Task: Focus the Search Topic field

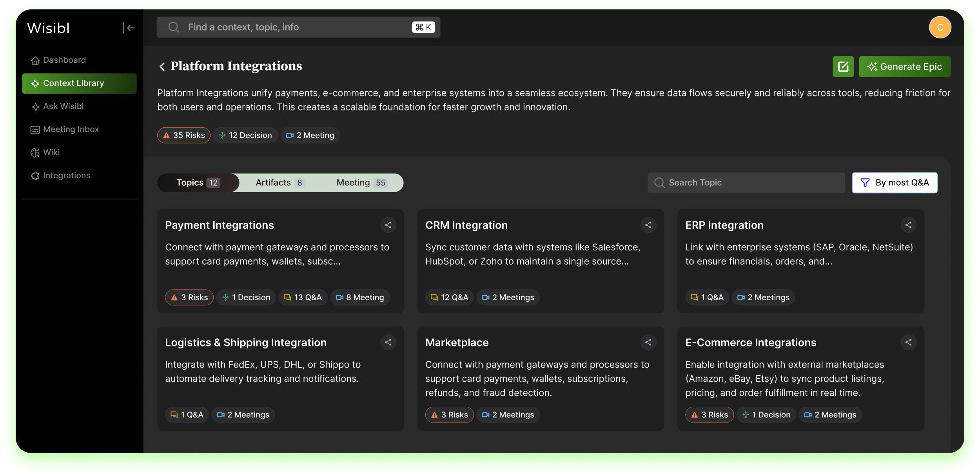Action: [746, 183]
